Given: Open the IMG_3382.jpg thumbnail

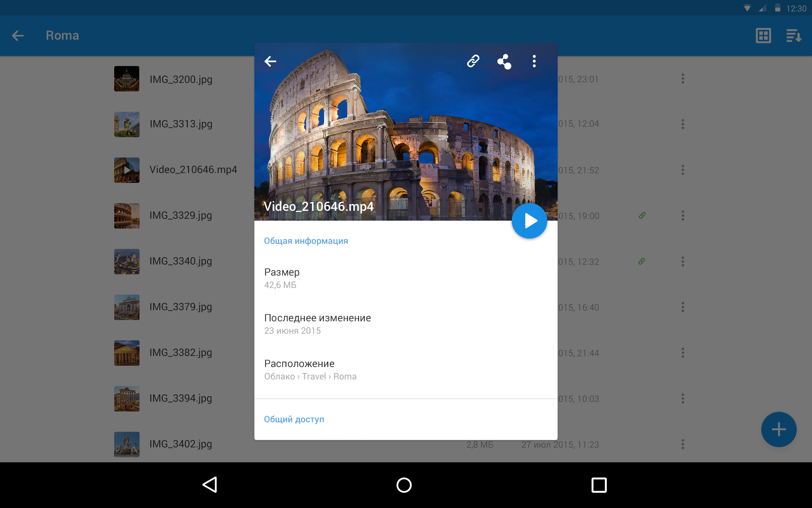Looking at the screenshot, I should coord(127,353).
